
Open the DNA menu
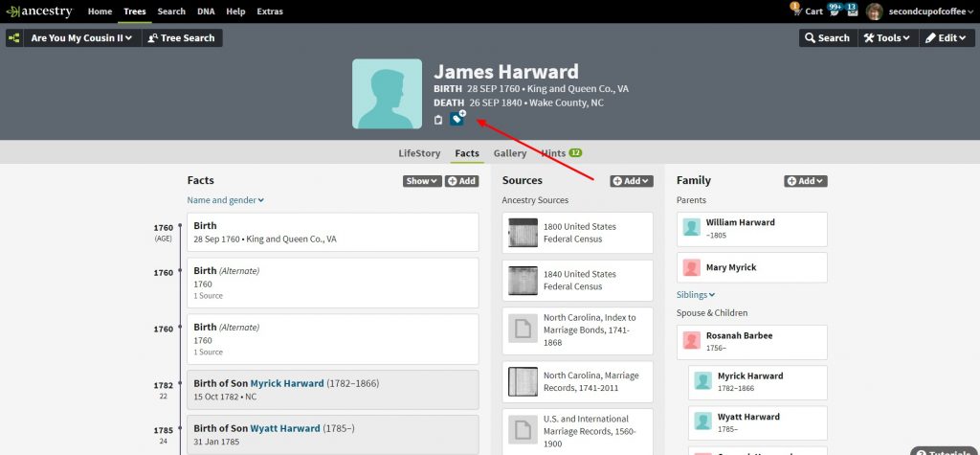click(x=206, y=11)
